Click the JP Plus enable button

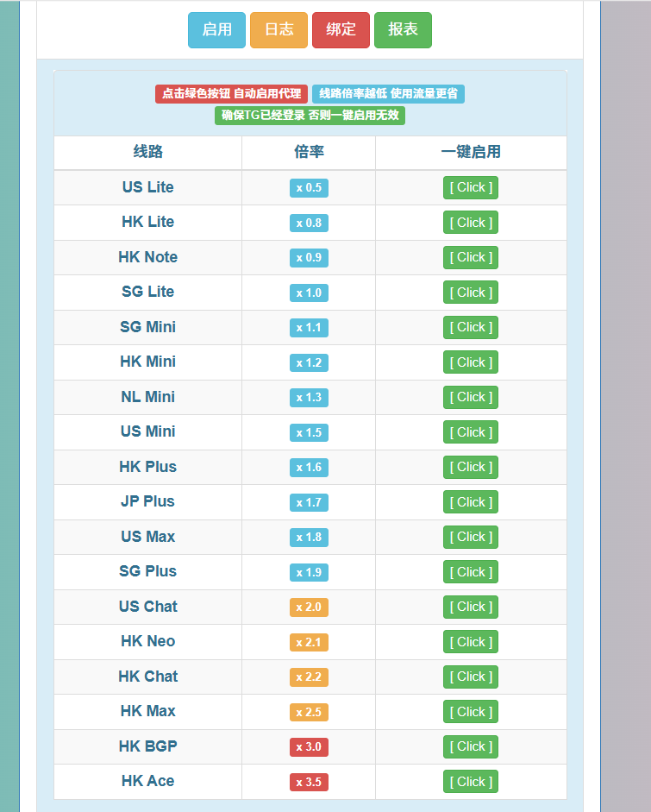(471, 502)
